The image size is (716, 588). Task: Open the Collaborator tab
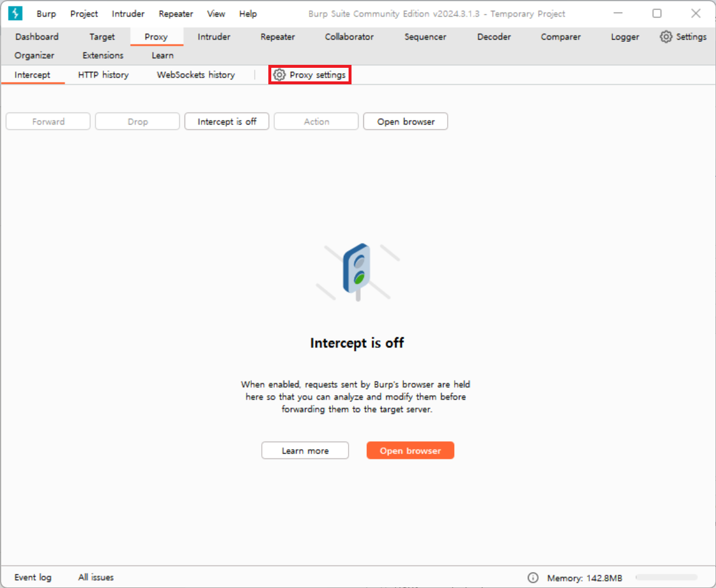click(349, 37)
